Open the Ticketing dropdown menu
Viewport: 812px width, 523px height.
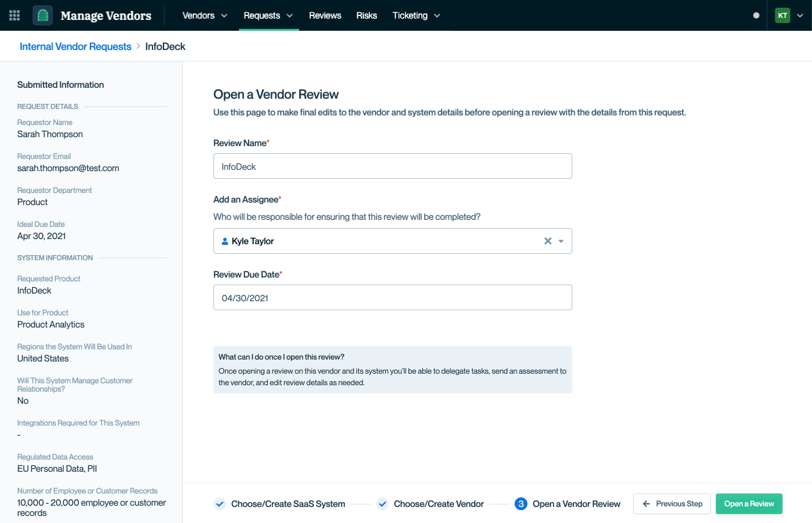pyautogui.click(x=417, y=15)
